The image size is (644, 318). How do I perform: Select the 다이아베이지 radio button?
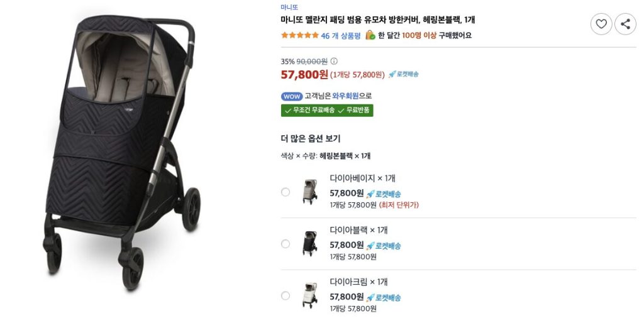click(x=286, y=192)
